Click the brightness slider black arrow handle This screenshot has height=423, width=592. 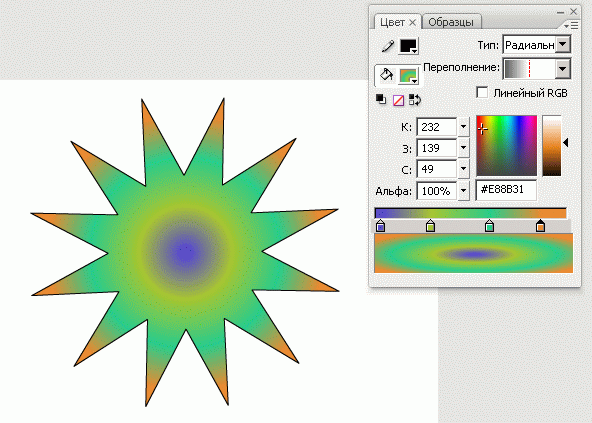tap(566, 143)
